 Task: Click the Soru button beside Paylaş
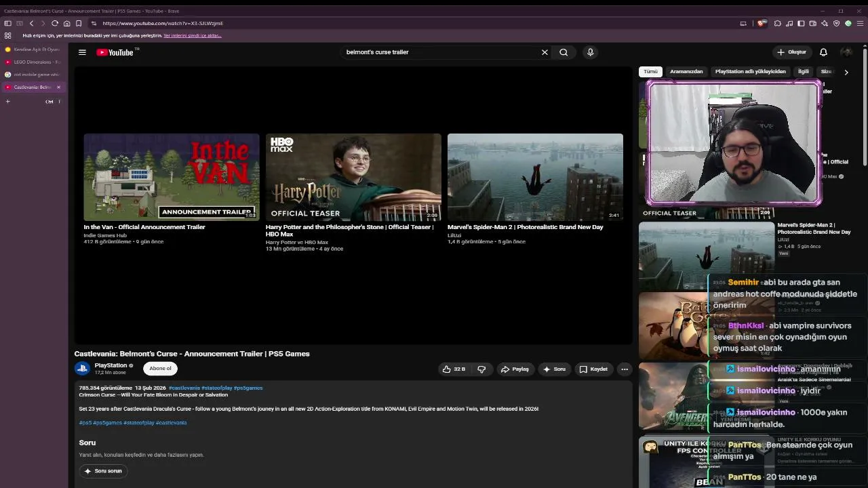tap(554, 369)
